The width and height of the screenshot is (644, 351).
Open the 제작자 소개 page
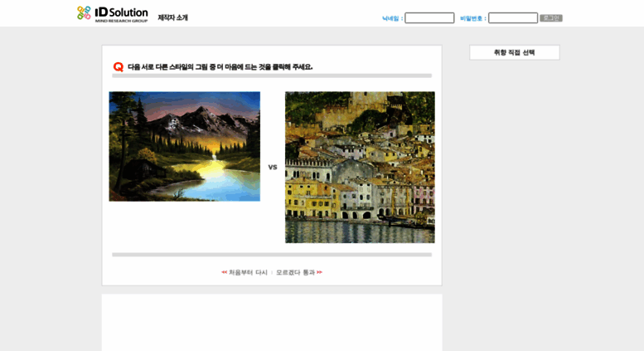pos(173,17)
